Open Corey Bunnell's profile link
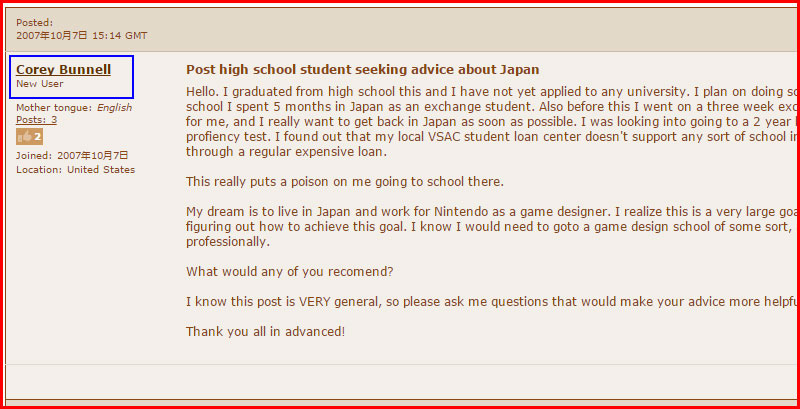Image resolution: width=800 pixels, height=409 pixels. point(63,69)
